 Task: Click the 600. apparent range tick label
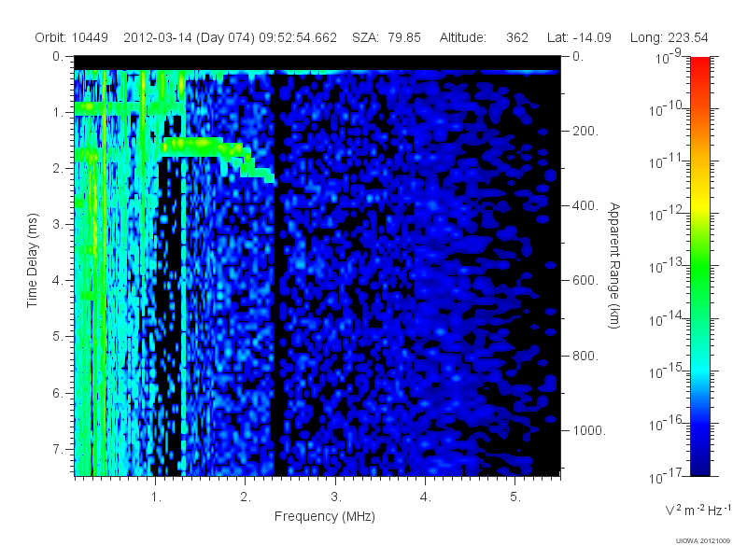[585, 281]
